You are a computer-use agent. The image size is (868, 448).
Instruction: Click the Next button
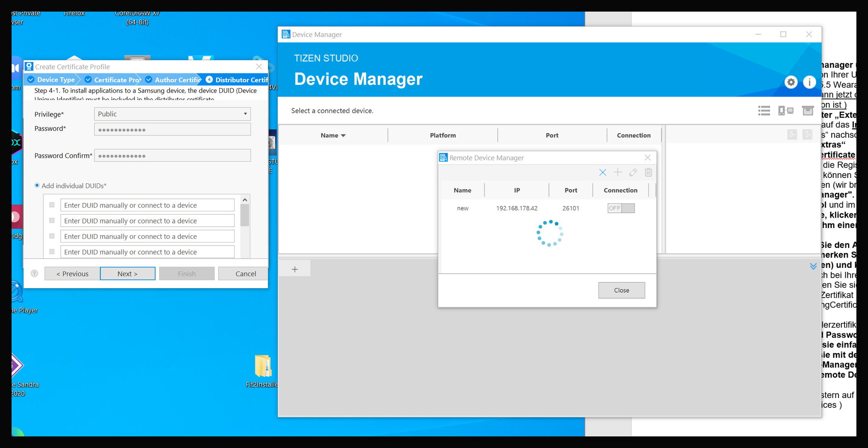click(127, 274)
